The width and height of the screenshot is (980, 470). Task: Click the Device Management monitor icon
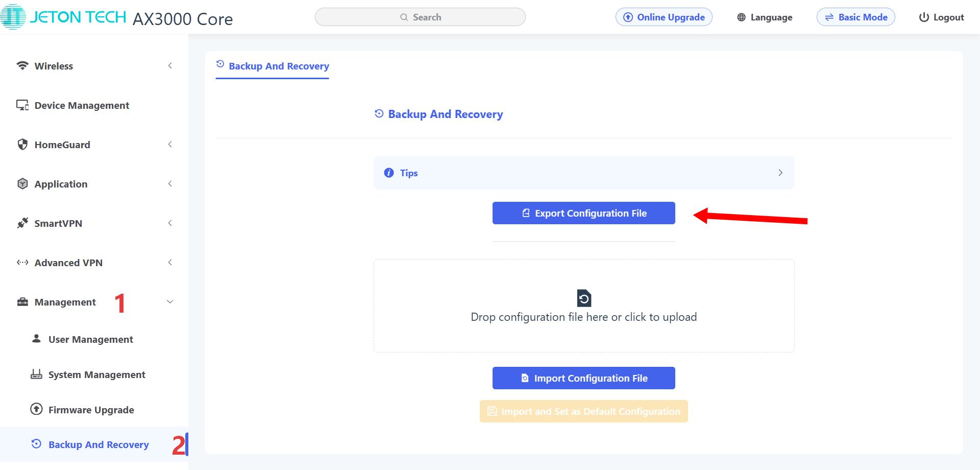(22, 105)
